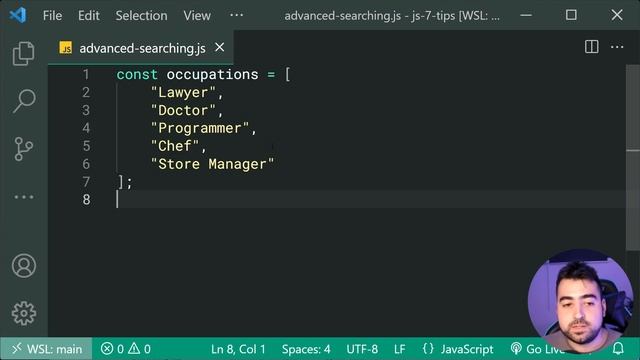Viewport: 640px width, 360px height.
Task: Start Go Live server
Action: pos(538,349)
